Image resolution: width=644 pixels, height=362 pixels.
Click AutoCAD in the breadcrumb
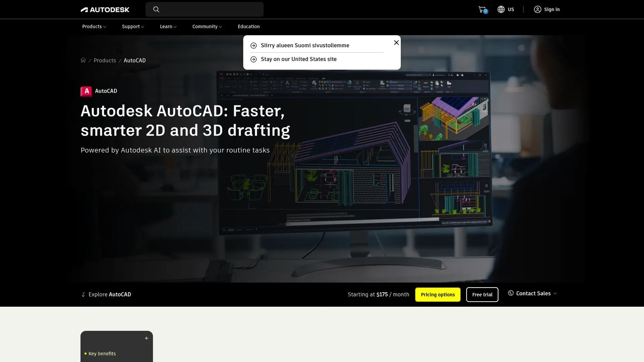(135, 60)
